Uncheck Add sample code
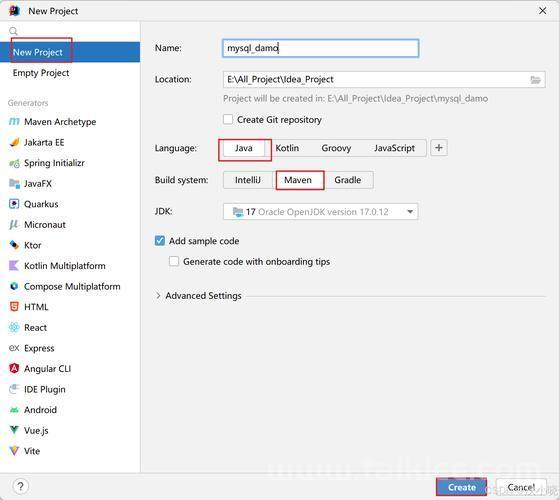 pyautogui.click(x=160, y=241)
